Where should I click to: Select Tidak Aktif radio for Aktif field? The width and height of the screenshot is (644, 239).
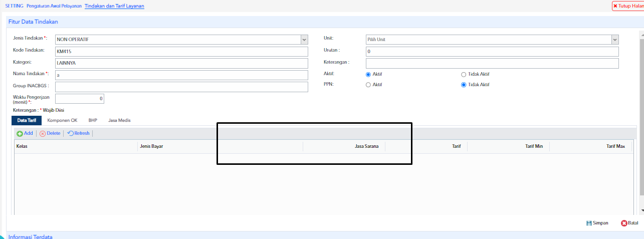464,74
